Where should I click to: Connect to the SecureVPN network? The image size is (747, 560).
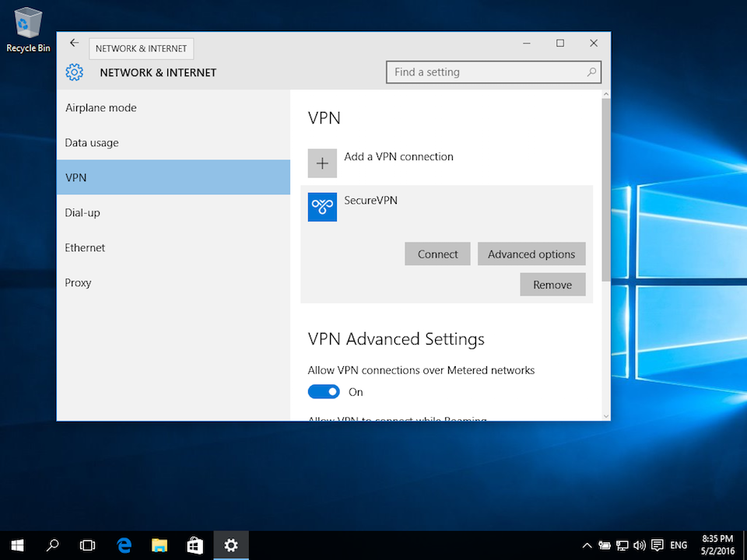437,254
